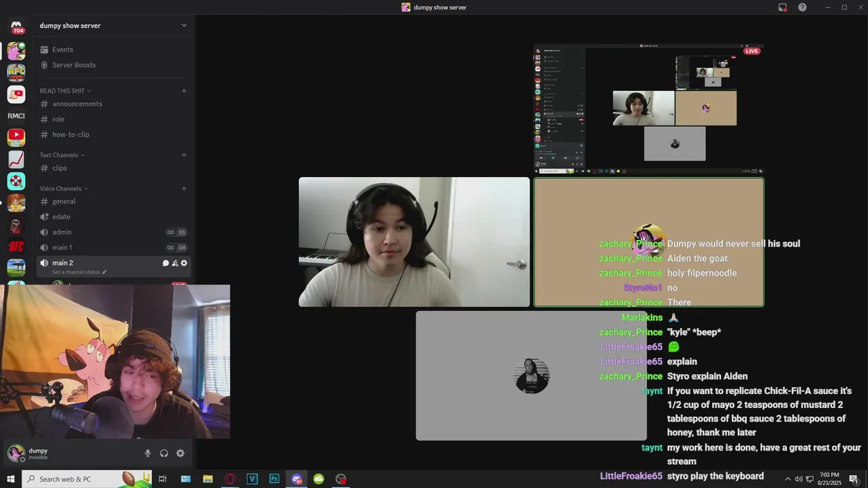868x488 pixels.
Task: Open the recording app taskbar icon
Action: coord(341,479)
